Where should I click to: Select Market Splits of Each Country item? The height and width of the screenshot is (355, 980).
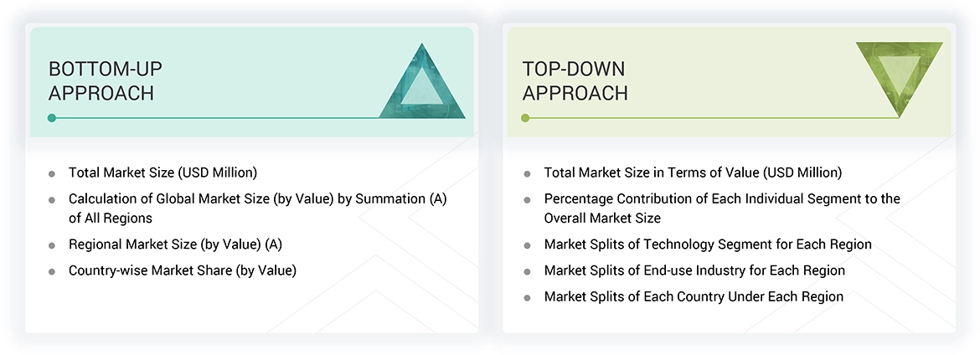click(694, 296)
